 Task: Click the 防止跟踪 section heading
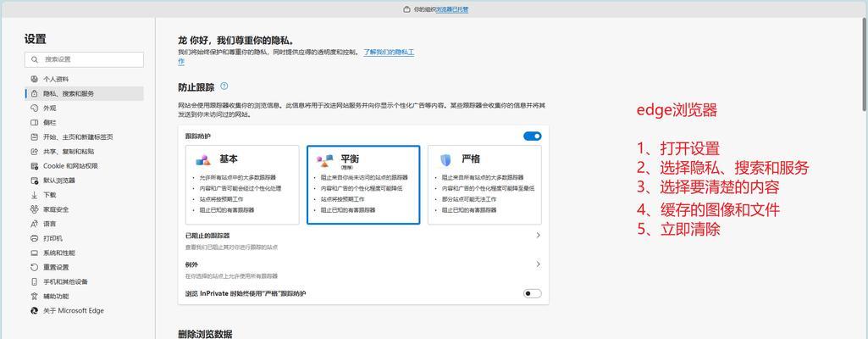tap(196, 87)
